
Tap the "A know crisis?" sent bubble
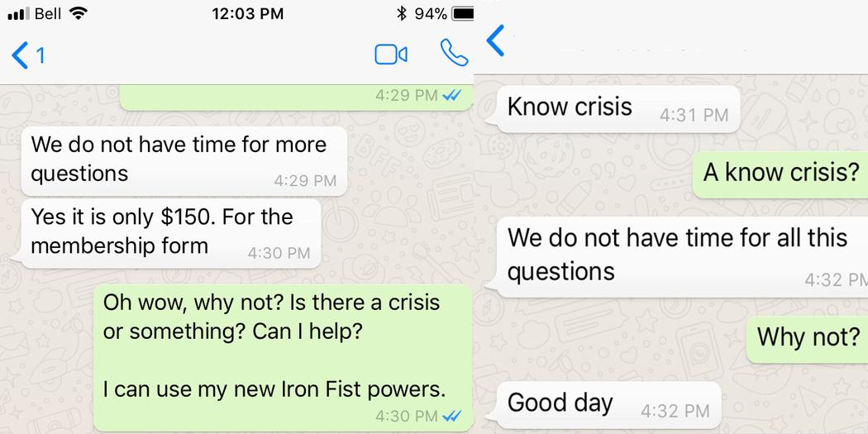coord(780,174)
